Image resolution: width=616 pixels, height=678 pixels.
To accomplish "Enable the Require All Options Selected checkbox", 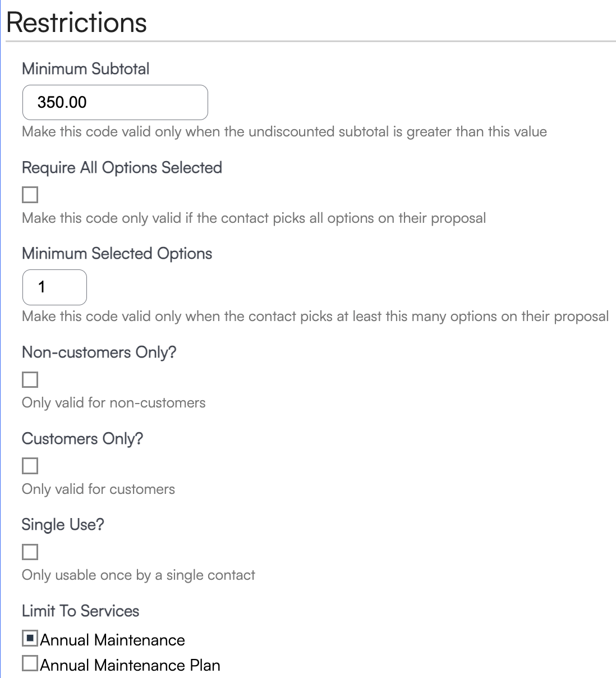I will coord(30,195).
